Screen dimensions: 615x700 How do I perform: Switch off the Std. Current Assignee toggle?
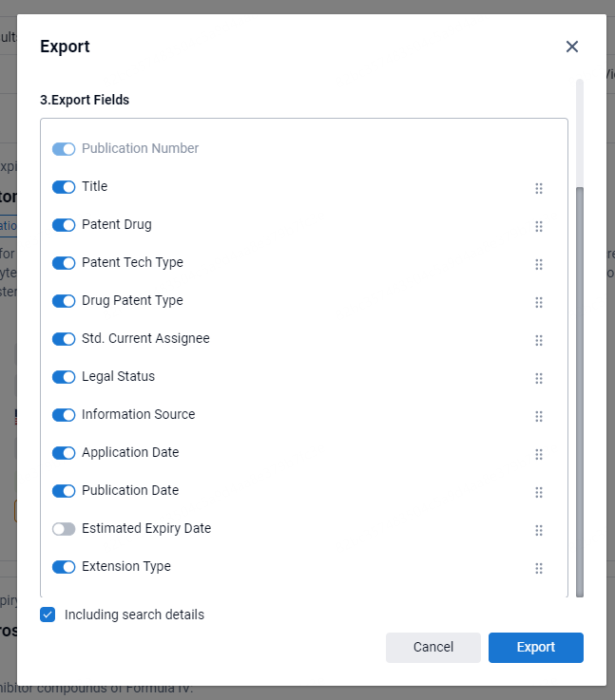[x=64, y=339]
